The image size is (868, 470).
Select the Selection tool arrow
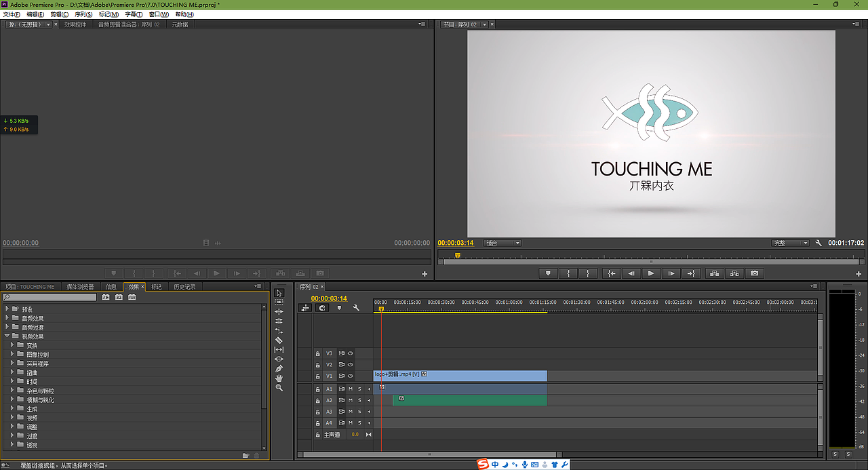[279, 293]
